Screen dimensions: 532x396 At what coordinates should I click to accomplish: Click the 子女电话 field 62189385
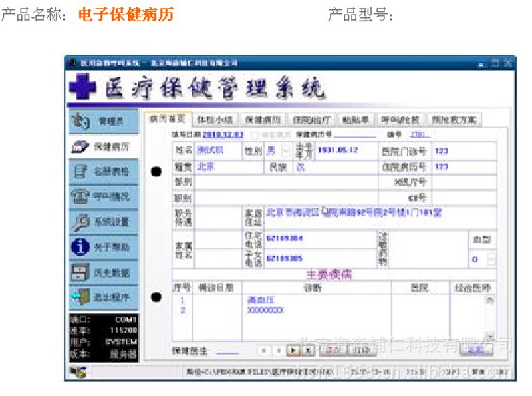[321, 258]
